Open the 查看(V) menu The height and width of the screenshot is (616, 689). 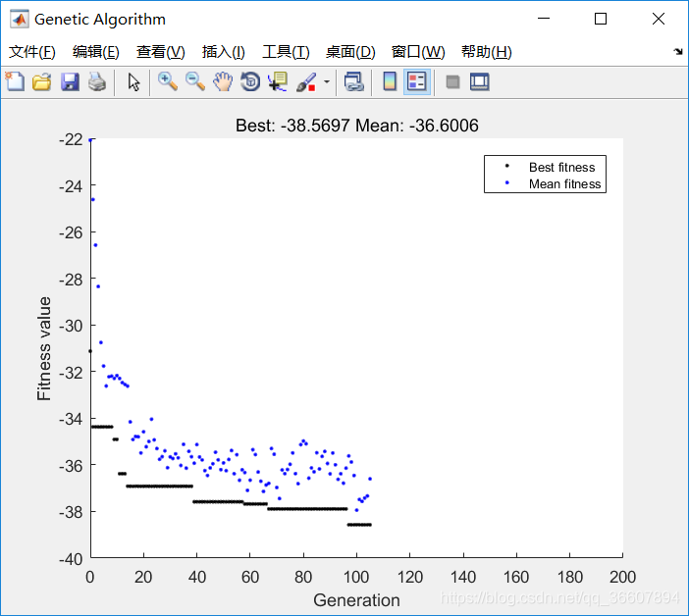[160, 52]
